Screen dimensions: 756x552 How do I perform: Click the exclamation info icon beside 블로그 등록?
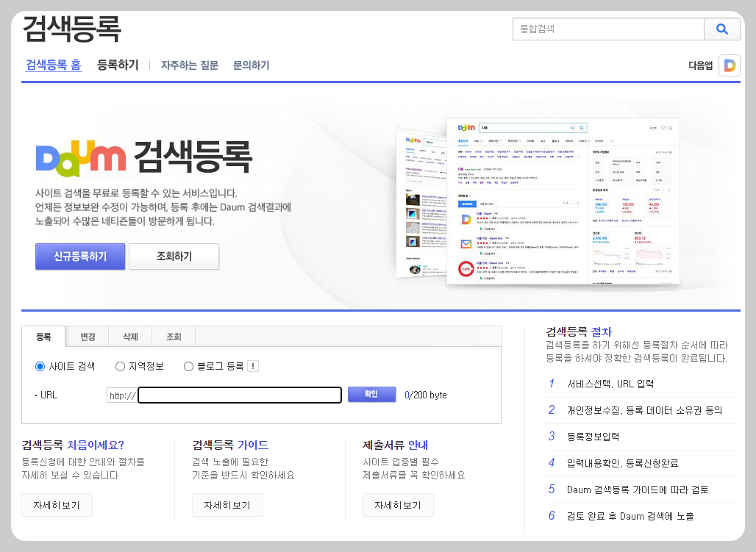click(x=253, y=366)
